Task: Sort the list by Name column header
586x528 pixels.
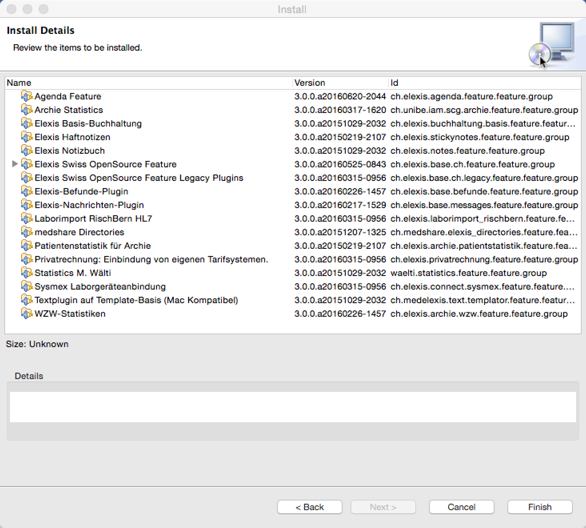Action: point(148,83)
